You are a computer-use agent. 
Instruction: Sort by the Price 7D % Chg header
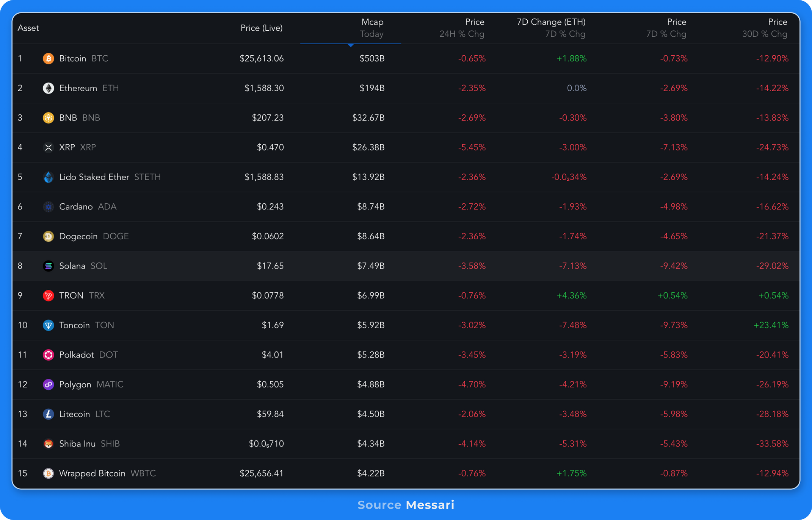pyautogui.click(x=666, y=28)
